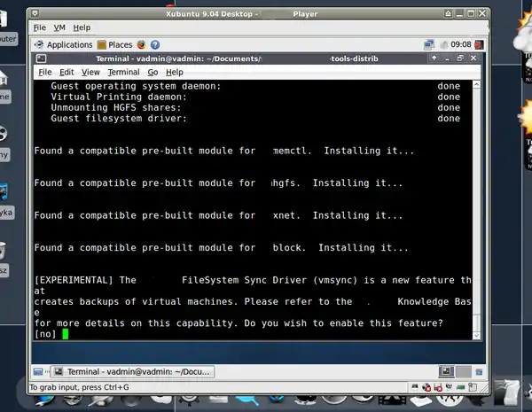Click the Help menu in terminal window

174,72
